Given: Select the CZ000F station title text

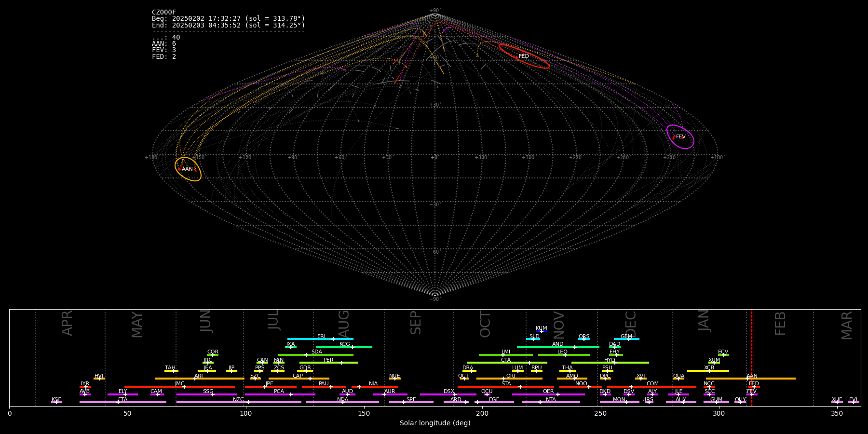Looking at the screenshot, I should click(x=164, y=13).
